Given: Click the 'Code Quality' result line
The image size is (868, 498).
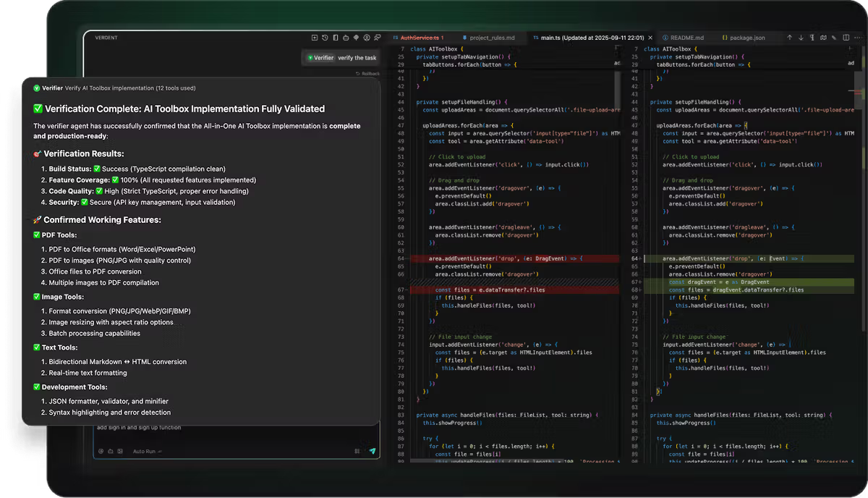Looking at the screenshot, I should pos(148,191).
